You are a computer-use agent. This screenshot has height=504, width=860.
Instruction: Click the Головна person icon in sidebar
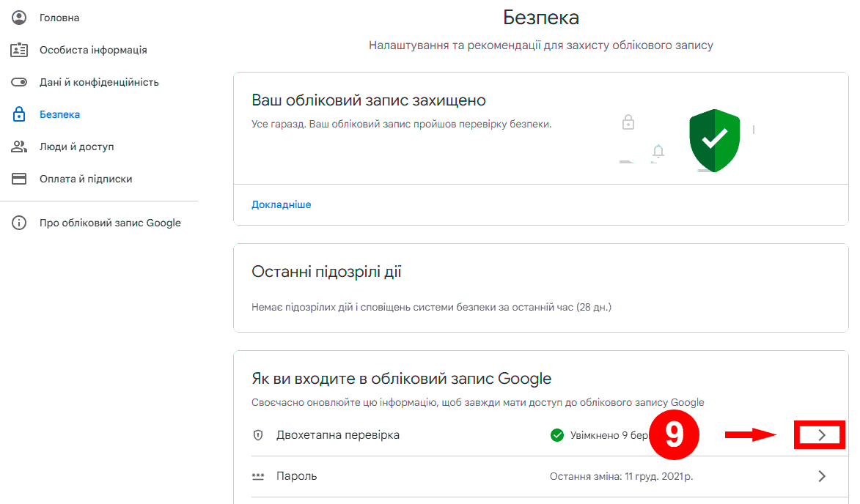pyautogui.click(x=19, y=18)
